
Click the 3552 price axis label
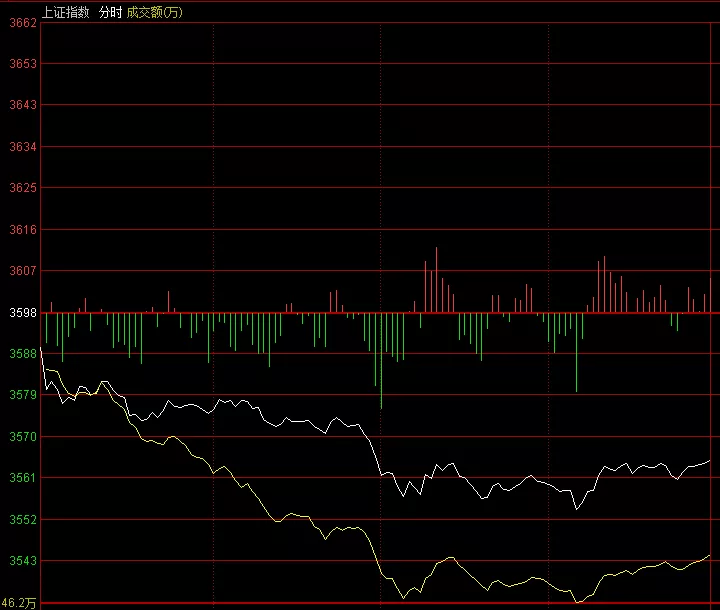tap(23, 520)
